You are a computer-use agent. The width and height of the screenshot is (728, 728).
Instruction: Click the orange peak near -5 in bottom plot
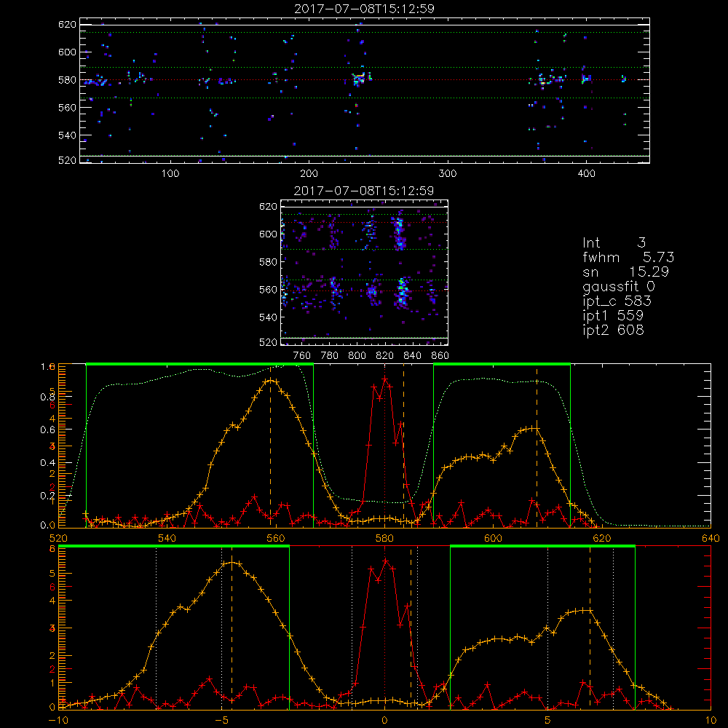(x=232, y=563)
